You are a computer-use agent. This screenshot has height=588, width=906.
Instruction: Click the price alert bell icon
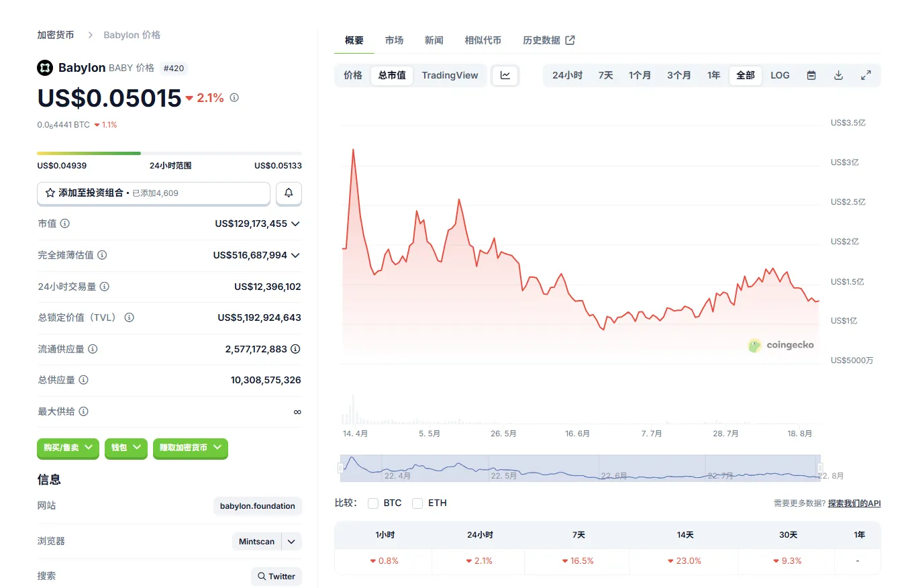(289, 193)
